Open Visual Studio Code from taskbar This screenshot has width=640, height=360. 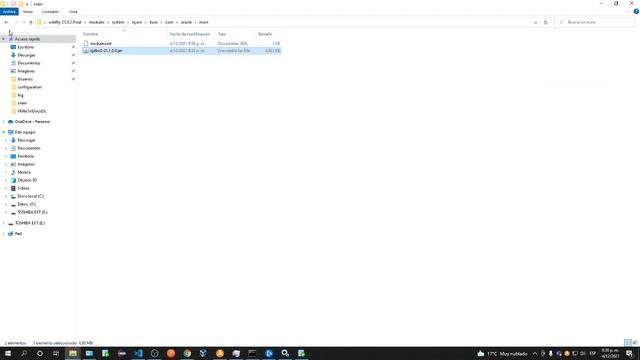point(138,353)
